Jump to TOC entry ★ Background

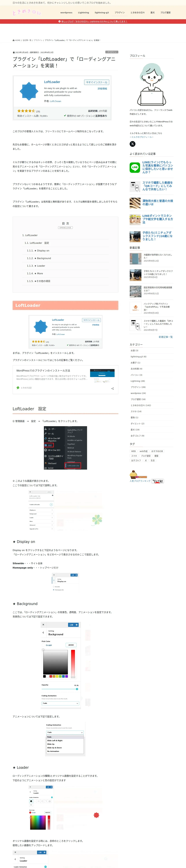coord(39,258)
